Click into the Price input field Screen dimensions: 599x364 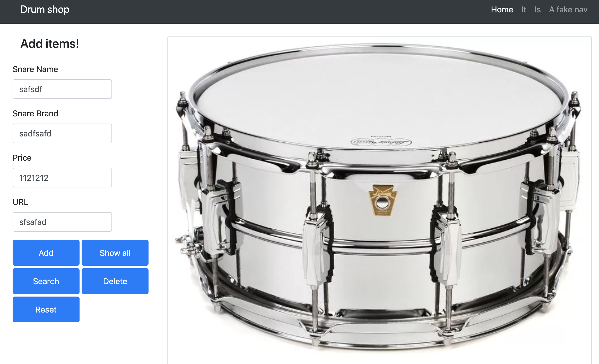(62, 178)
